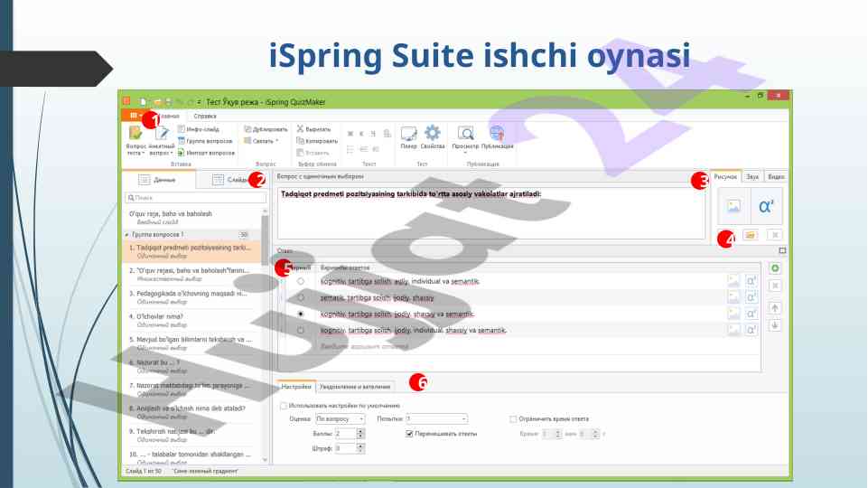Screen dimensions: 868x488
Task: Switch to the Рисунок media tab
Action: click(725, 177)
